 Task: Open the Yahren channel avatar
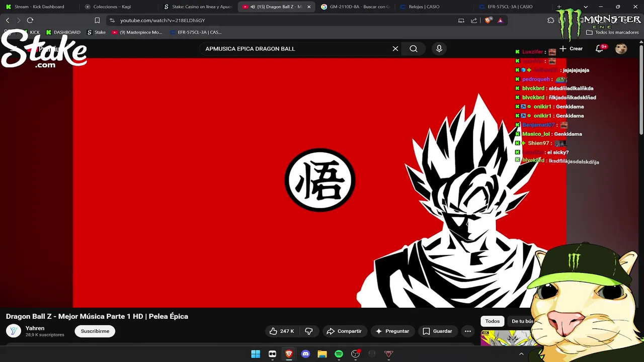(14, 331)
